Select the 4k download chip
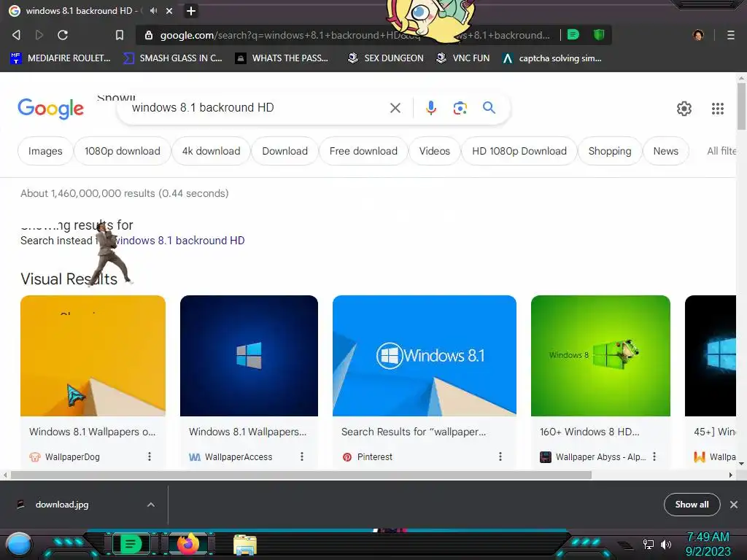 [211, 151]
